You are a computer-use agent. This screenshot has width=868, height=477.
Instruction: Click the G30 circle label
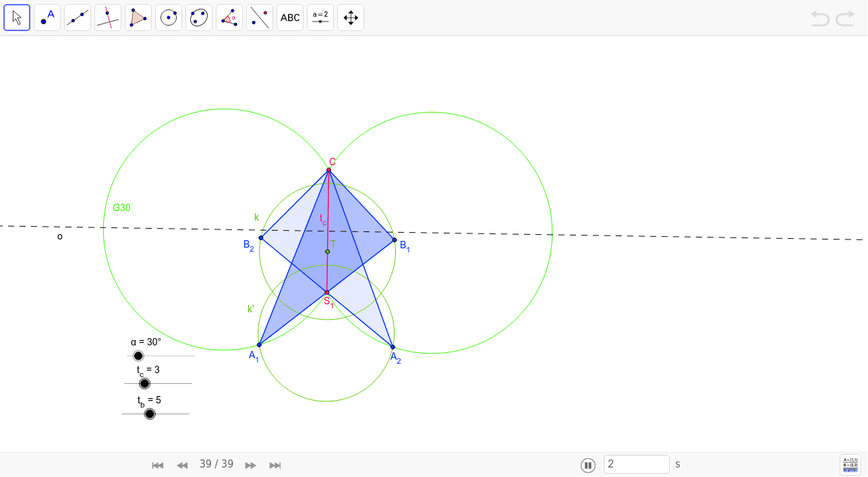click(x=121, y=208)
